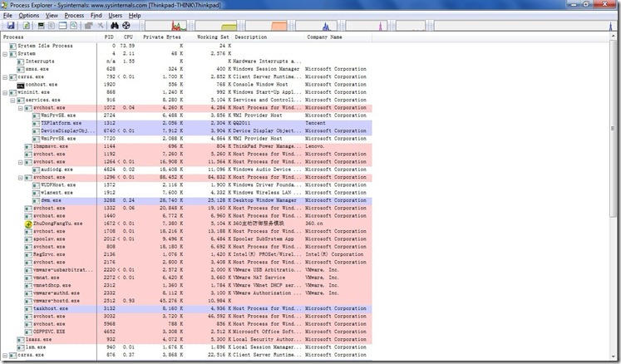Viewport: 621px width, 364px height.
Task: Open the Users menu
Action: tap(116, 15)
